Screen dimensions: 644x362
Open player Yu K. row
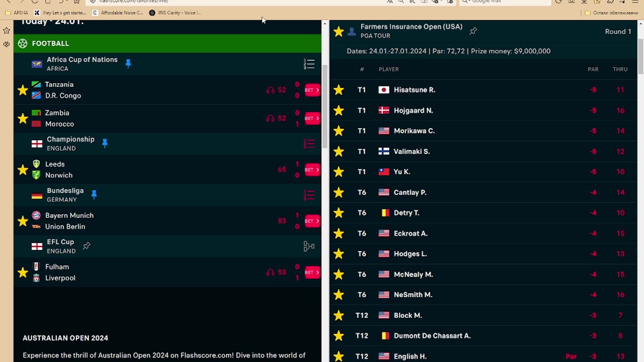pos(483,171)
